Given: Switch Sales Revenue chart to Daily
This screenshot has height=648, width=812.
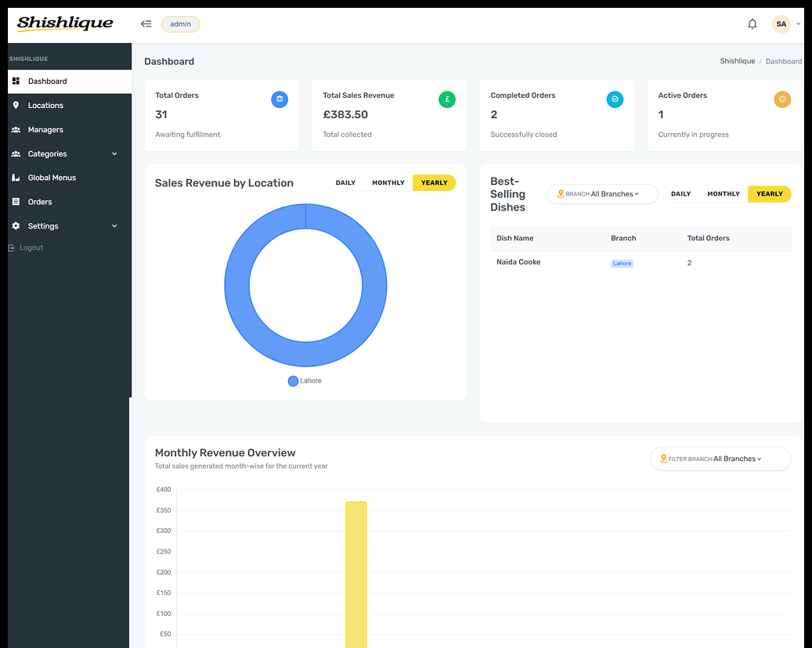Looking at the screenshot, I should (x=345, y=182).
